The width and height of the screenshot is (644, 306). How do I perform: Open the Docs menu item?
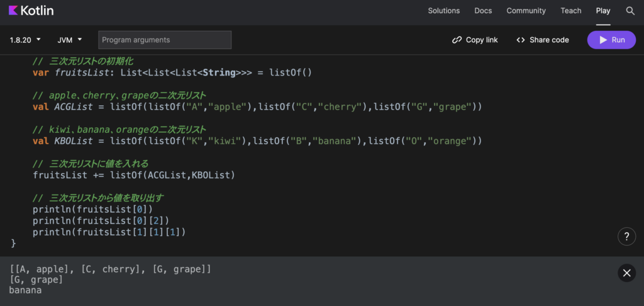point(483,11)
